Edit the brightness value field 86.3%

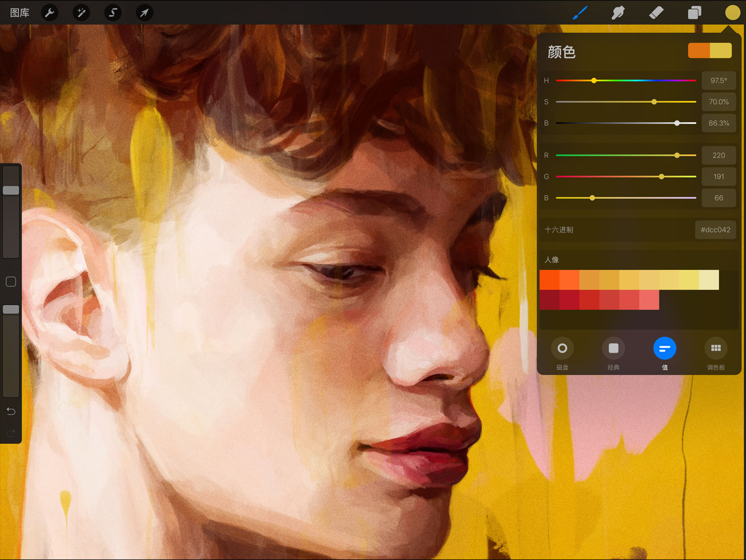[719, 123]
